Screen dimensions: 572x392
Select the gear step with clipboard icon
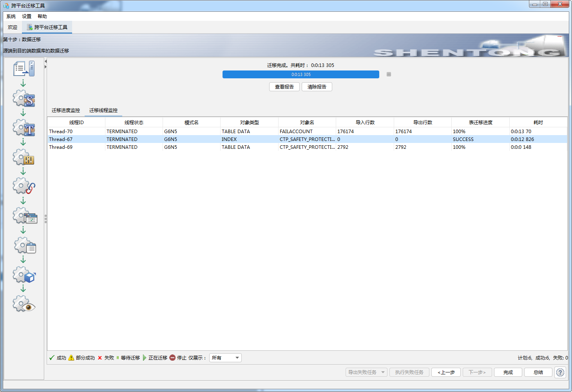pos(25,246)
